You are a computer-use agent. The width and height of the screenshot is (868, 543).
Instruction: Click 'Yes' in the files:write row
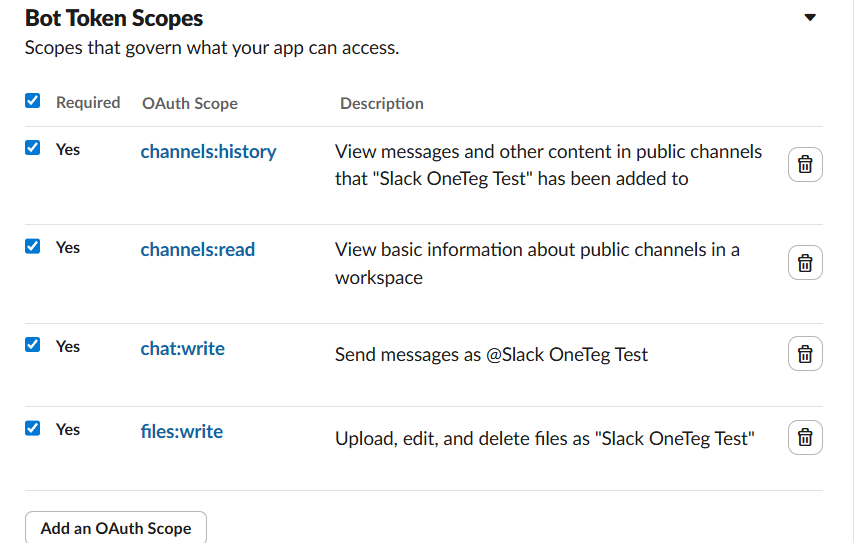(68, 430)
